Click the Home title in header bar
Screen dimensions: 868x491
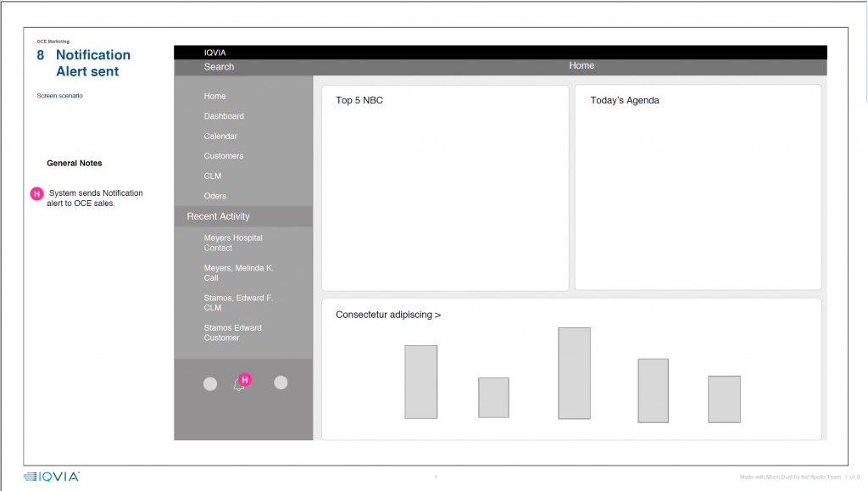coord(581,65)
